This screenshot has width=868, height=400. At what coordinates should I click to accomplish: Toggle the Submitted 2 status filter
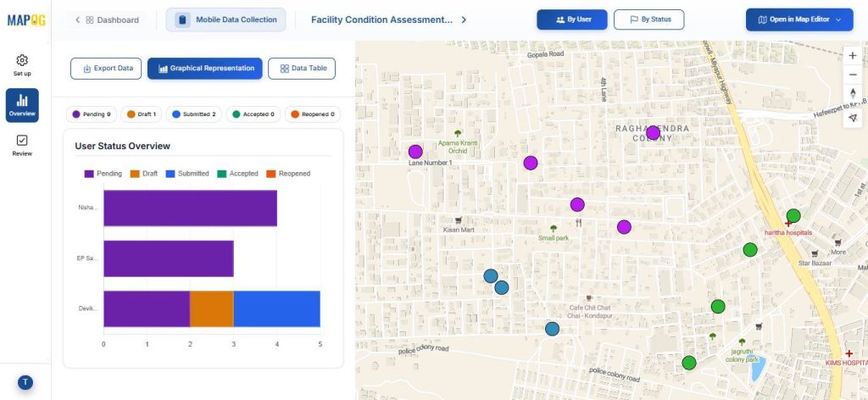(194, 114)
